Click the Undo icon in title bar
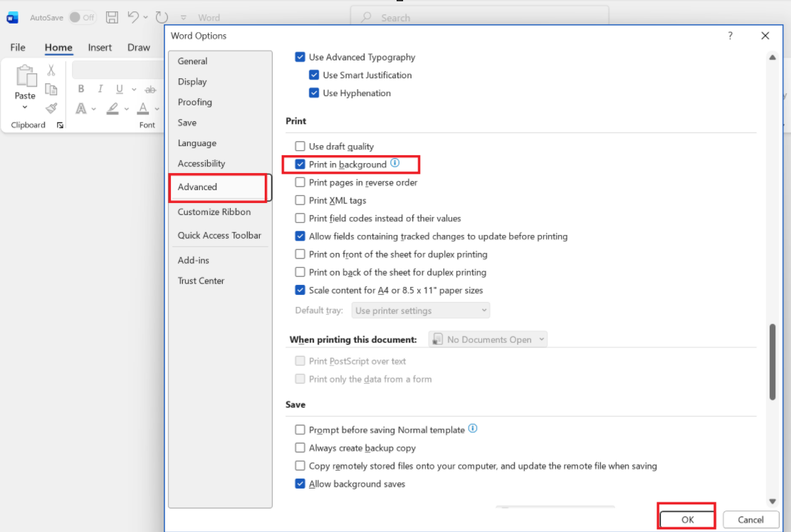Viewport: 791px width, 532px height. (x=132, y=17)
